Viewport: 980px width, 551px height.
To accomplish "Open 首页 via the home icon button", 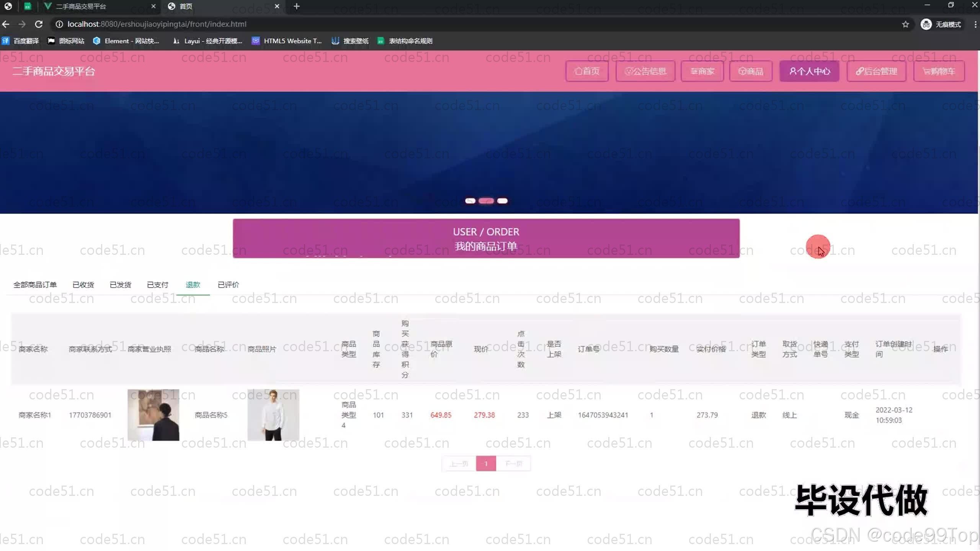I will [x=586, y=71].
